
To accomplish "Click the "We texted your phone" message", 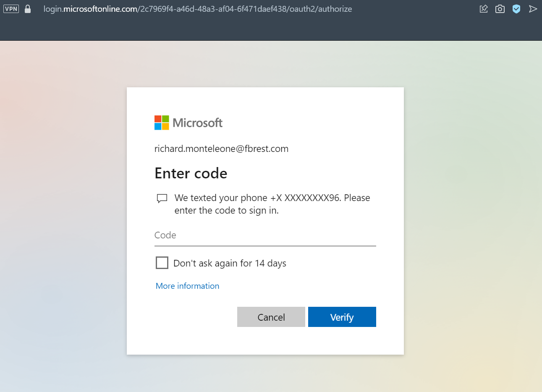I will [272, 204].
